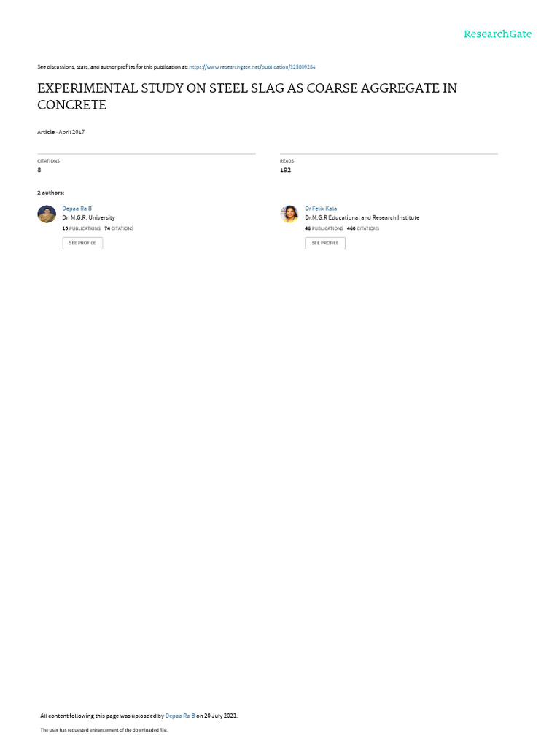
Task: Click the Experimental Study on Steel Slag title
Action: coord(247,96)
